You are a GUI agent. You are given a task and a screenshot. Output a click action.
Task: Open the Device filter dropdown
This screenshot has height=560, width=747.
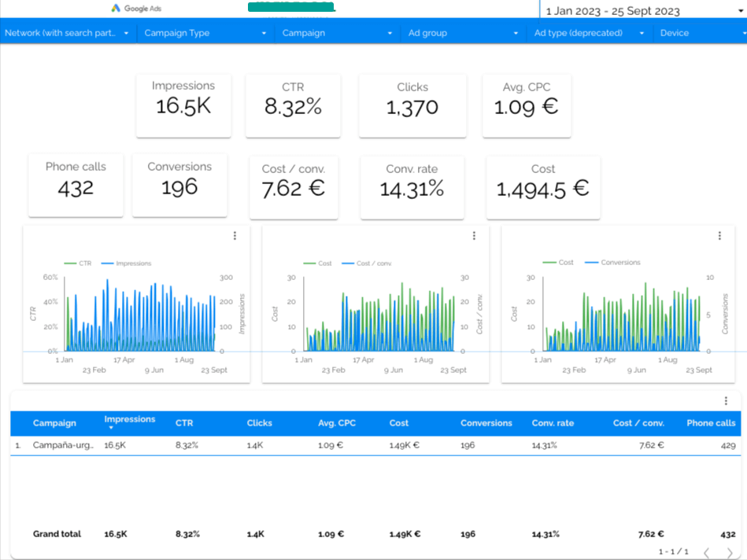pos(701,33)
